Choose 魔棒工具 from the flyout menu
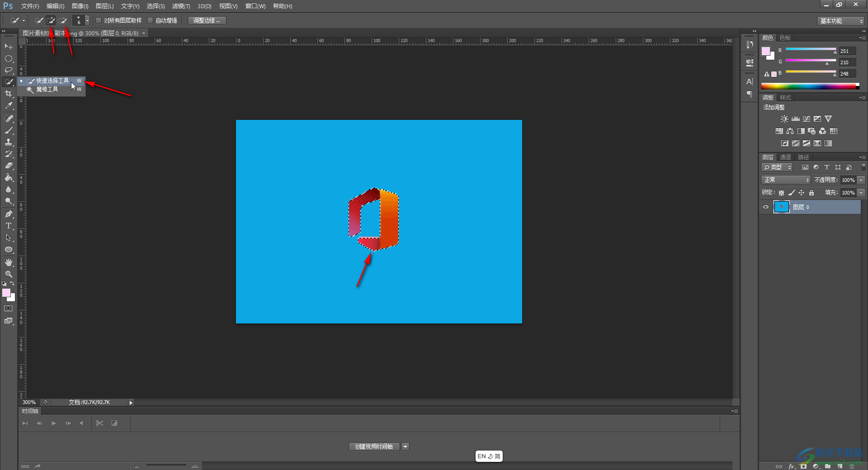This screenshot has height=470, width=868. pos(47,90)
